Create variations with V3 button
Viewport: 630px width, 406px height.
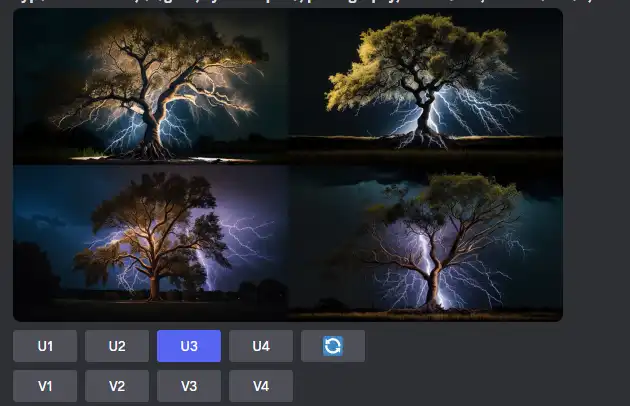(189, 386)
